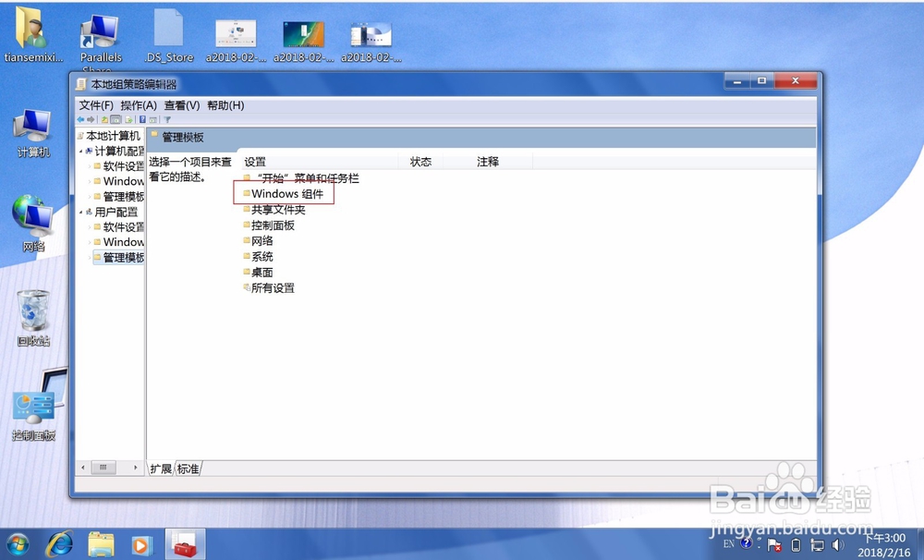The image size is (924, 560).
Task: Click the tree pane left scroll arrow
Action: [x=83, y=468]
